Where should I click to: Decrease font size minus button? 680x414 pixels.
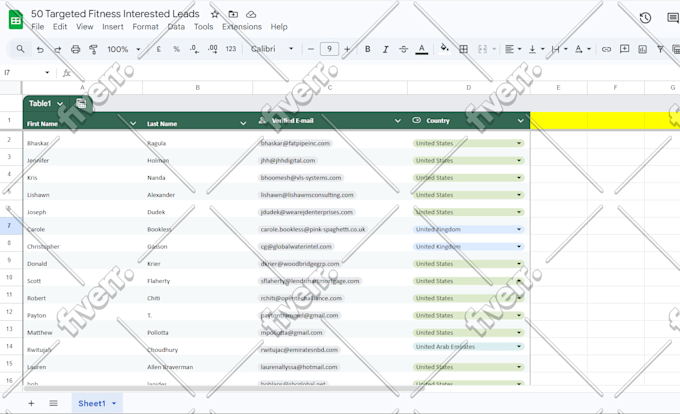(x=311, y=49)
